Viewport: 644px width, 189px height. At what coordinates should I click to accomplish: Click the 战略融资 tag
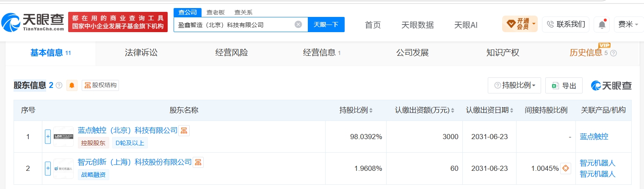(93, 174)
